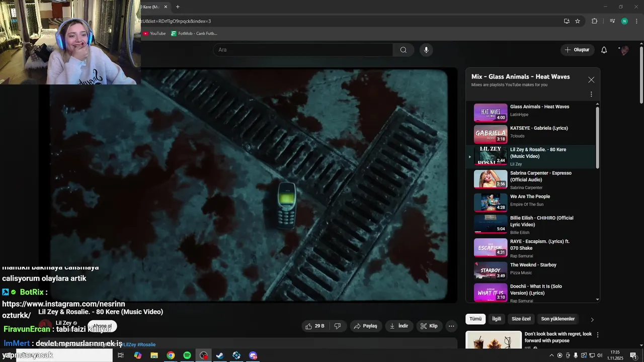Select the Size özel filter chip

click(x=521, y=319)
